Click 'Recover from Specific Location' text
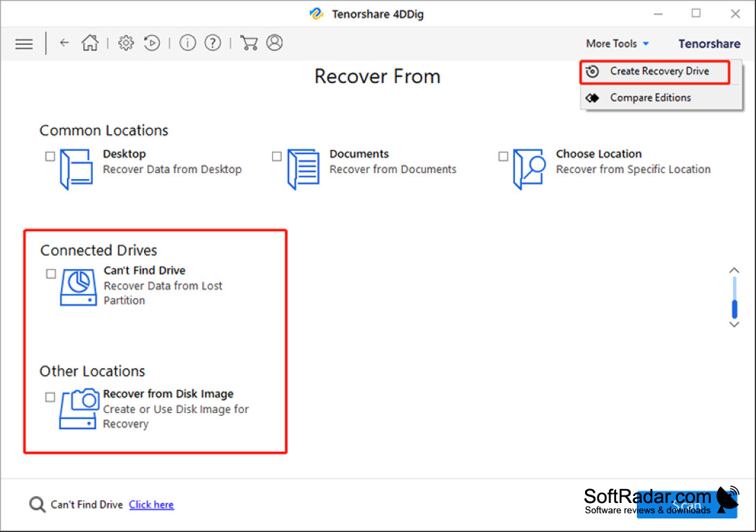 633,169
